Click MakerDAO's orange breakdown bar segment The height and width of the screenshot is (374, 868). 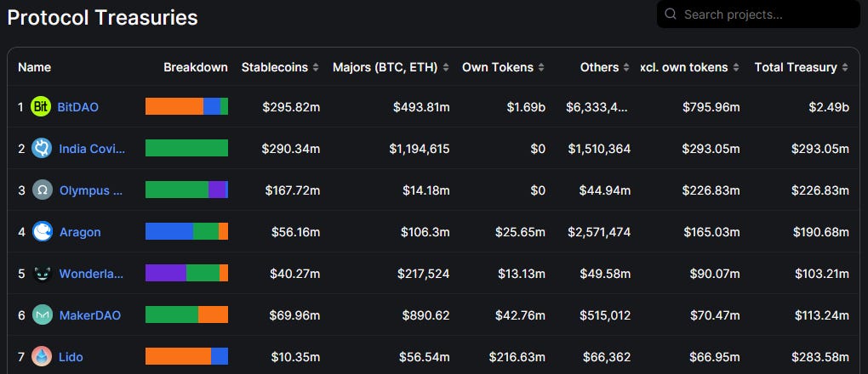click(x=213, y=314)
